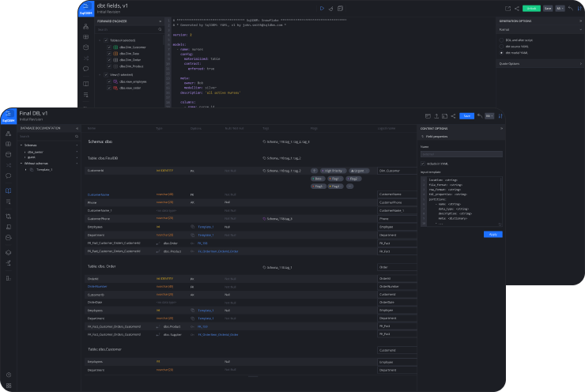This screenshot has height=392, width=585.
Task: Collapse the Content Options panel
Action: (x=500, y=127)
